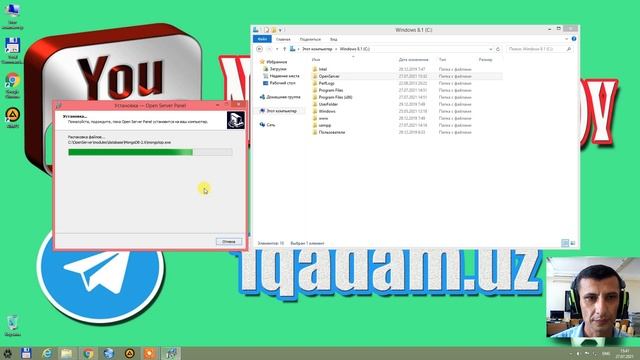Screen dimensions: 640x360
Task: Open the recent locations dropdown arrow
Action: coord(277,49)
